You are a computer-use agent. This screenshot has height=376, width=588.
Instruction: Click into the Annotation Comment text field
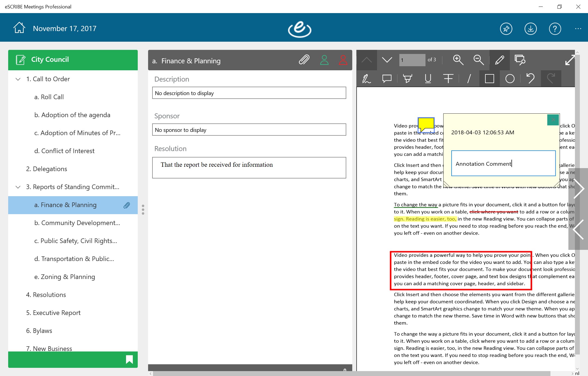click(x=503, y=163)
